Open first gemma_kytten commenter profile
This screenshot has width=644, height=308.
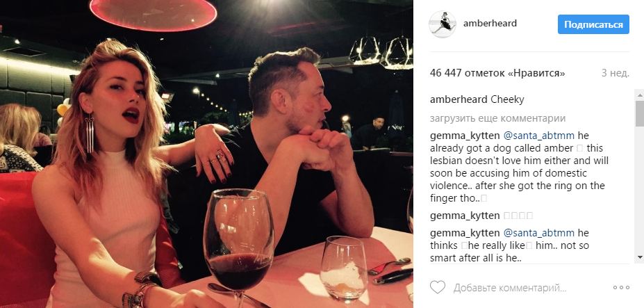465,136
